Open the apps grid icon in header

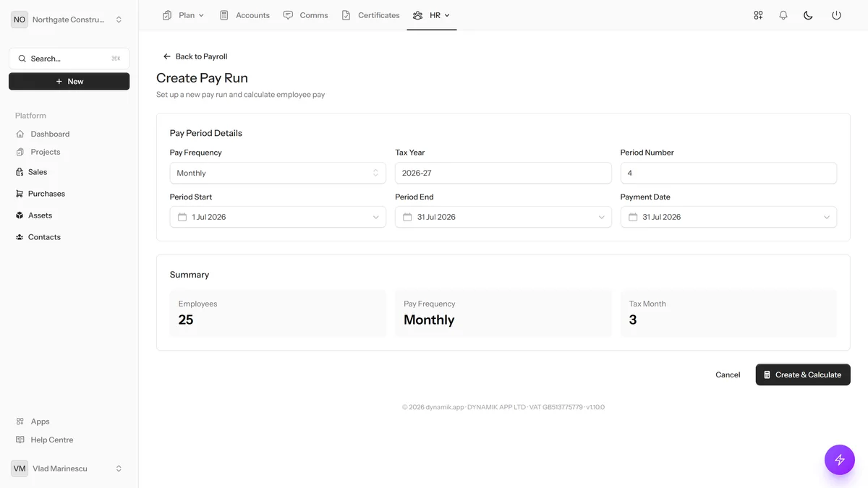(758, 15)
